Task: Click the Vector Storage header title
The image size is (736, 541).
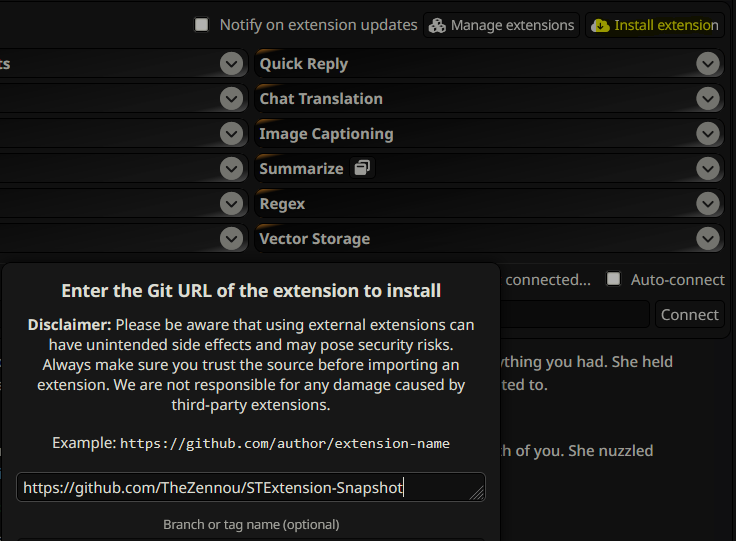Action: point(314,239)
